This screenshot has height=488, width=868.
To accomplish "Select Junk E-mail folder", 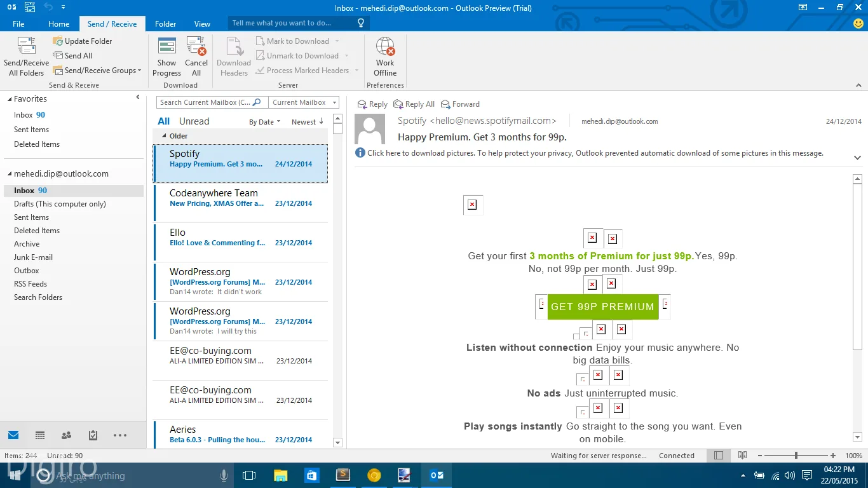I will coord(33,257).
